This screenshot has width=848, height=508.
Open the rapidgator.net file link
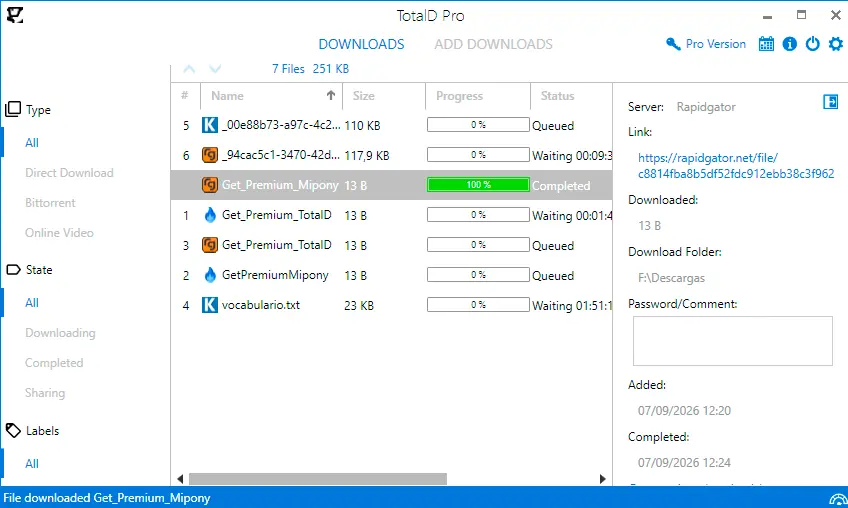point(736,166)
